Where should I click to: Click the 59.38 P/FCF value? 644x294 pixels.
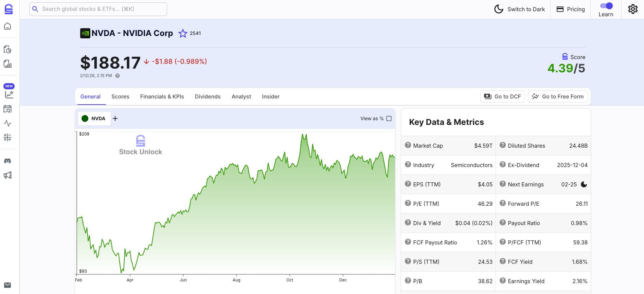tap(580, 242)
